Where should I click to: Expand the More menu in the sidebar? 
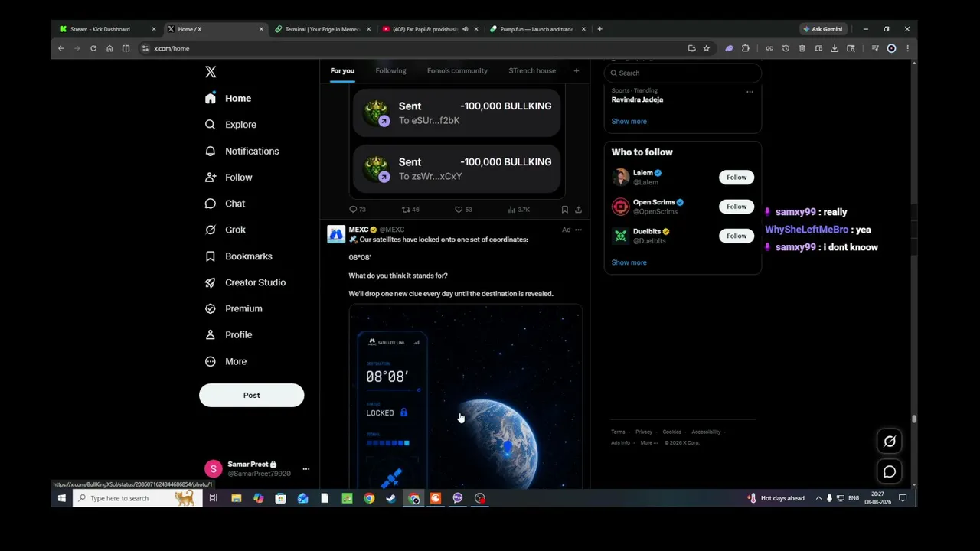(226, 361)
